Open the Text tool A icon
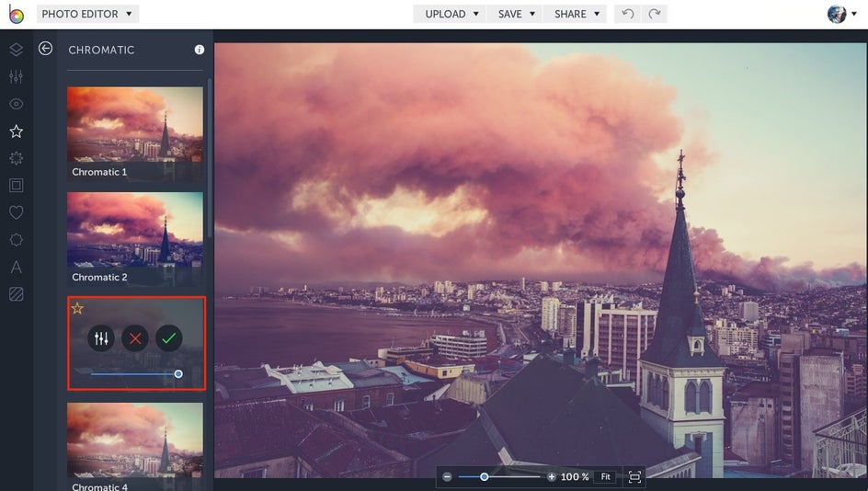The height and width of the screenshot is (491, 868). [16, 267]
